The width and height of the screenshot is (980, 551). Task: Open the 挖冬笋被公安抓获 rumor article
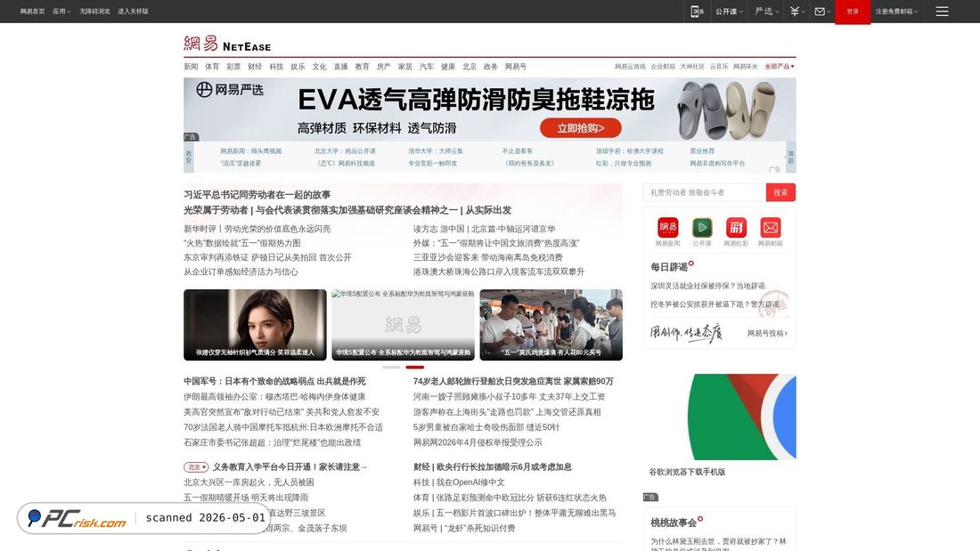point(715,304)
